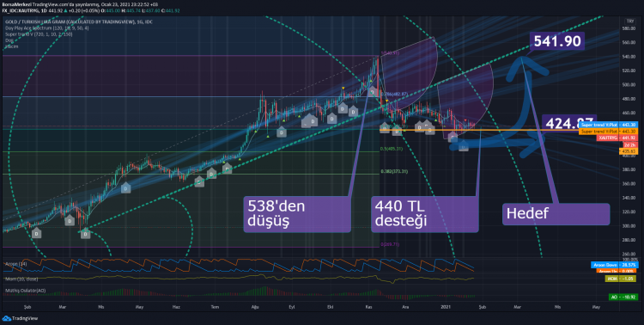Click the Fibonacci 0(269.71) level label

click(x=390, y=244)
